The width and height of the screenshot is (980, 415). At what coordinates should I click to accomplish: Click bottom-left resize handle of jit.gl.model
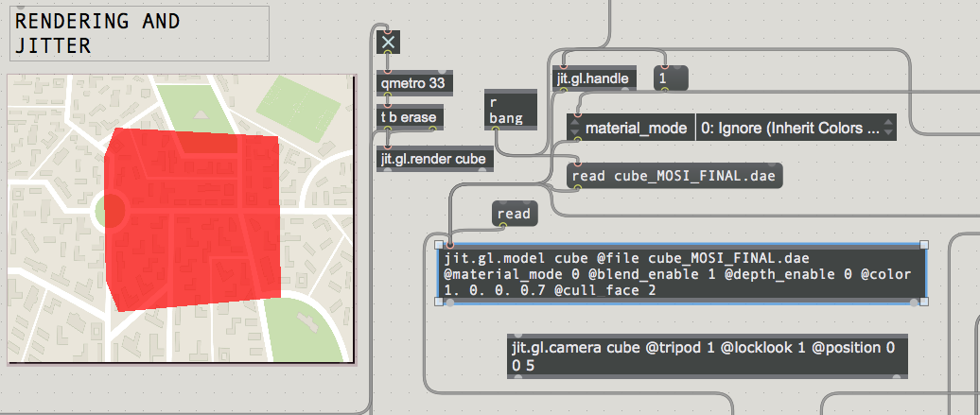(x=438, y=302)
